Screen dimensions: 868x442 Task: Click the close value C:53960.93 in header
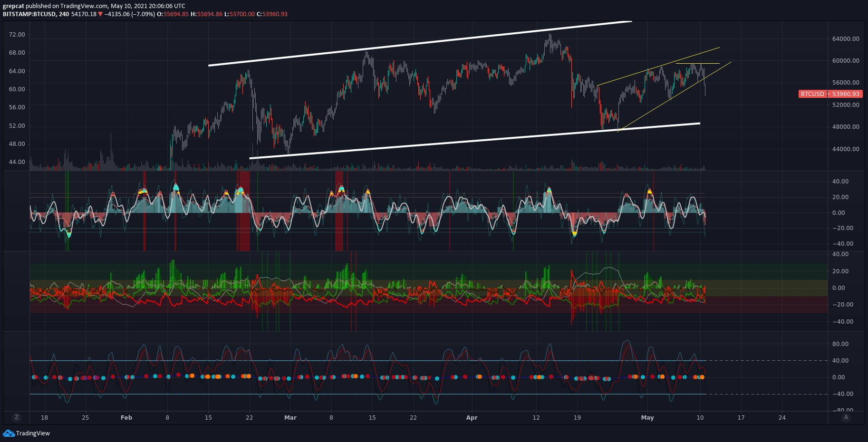click(272, 14)
